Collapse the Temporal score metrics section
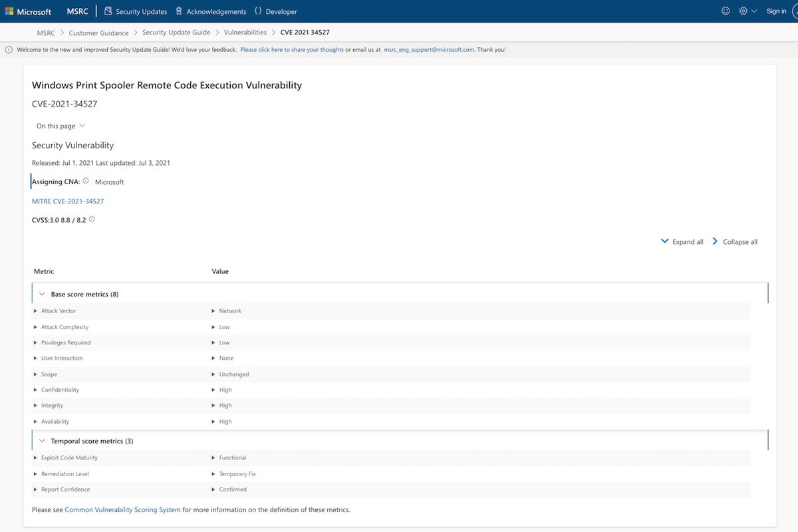The width and height of the screenshot is (798, 532). 42,441
